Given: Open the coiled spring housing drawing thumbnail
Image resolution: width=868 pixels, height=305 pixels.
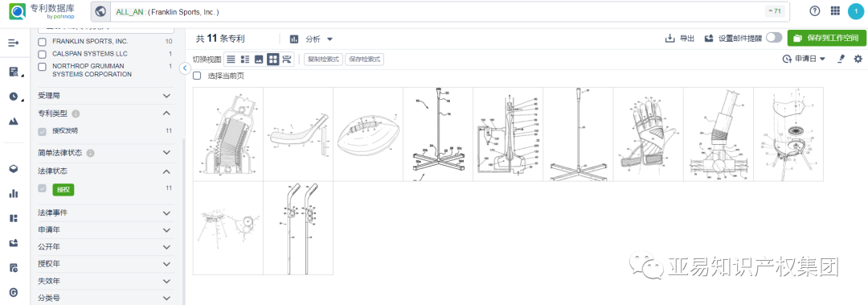Looking at the screenshot, I should click(228, 134).
